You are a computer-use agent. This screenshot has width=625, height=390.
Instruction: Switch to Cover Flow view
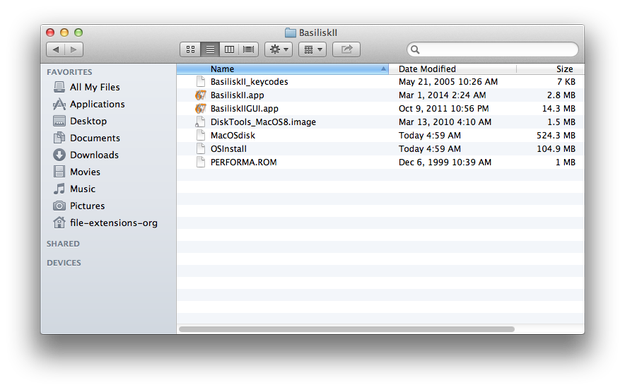tap(249, 49)
